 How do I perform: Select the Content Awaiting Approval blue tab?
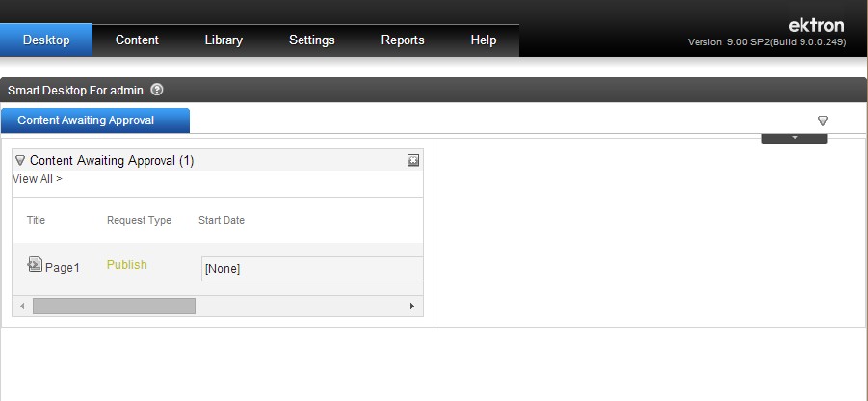(x=95, y=120)
